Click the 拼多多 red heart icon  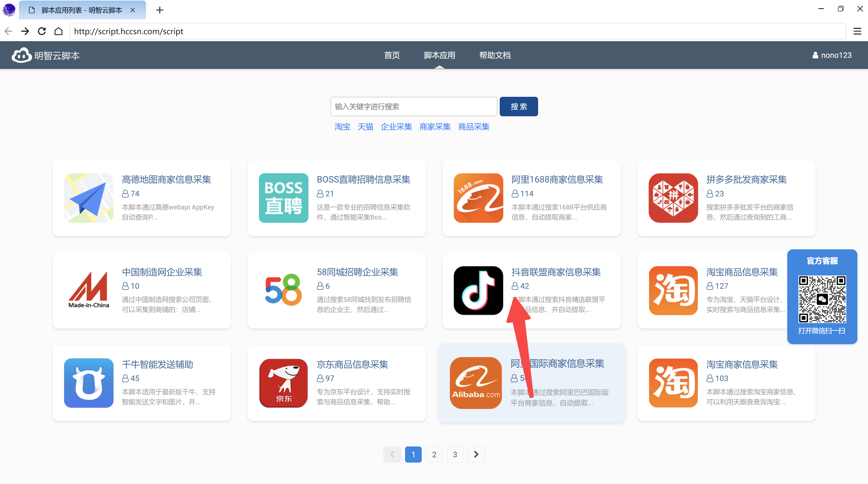point(673,198)
